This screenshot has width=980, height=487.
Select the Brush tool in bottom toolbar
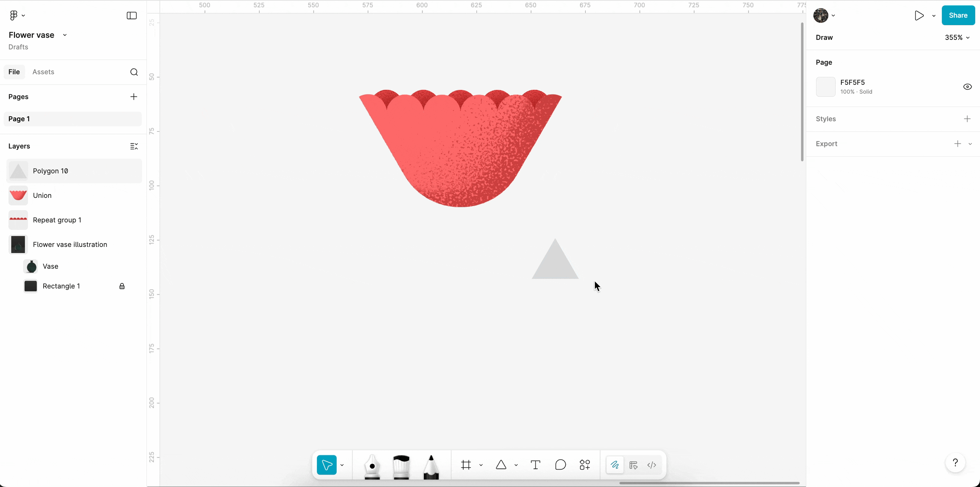click(x=401, y=466)
